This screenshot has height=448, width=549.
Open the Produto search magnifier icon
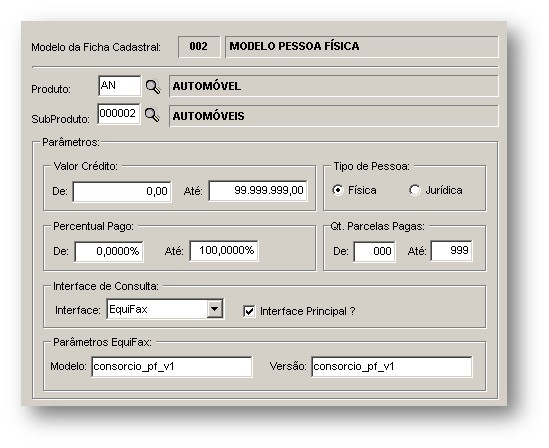point(153,86)
